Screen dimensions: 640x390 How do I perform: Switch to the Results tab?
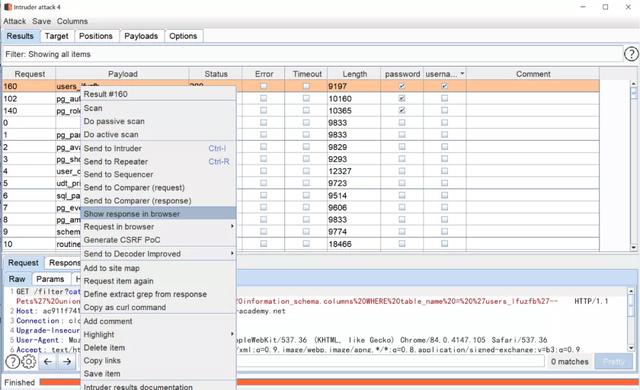point(20,36)
